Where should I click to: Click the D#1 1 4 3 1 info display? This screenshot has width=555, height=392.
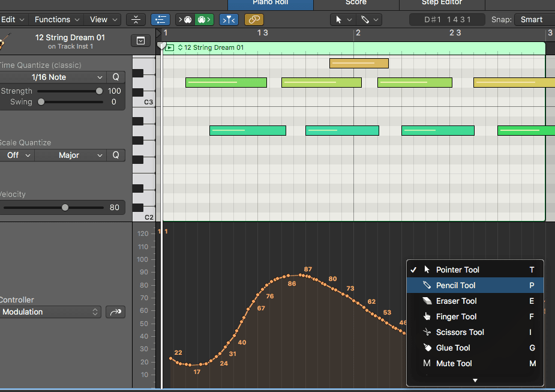(448, 19)
